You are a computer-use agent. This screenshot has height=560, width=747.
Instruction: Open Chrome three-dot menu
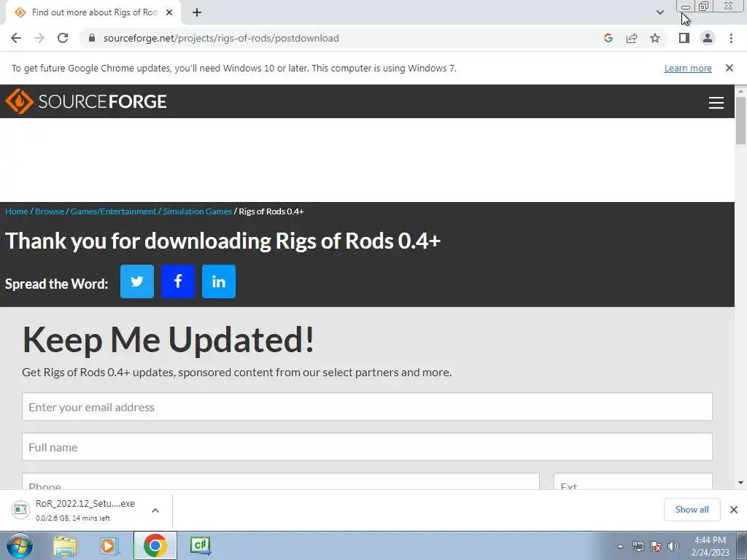pos(731,38)
